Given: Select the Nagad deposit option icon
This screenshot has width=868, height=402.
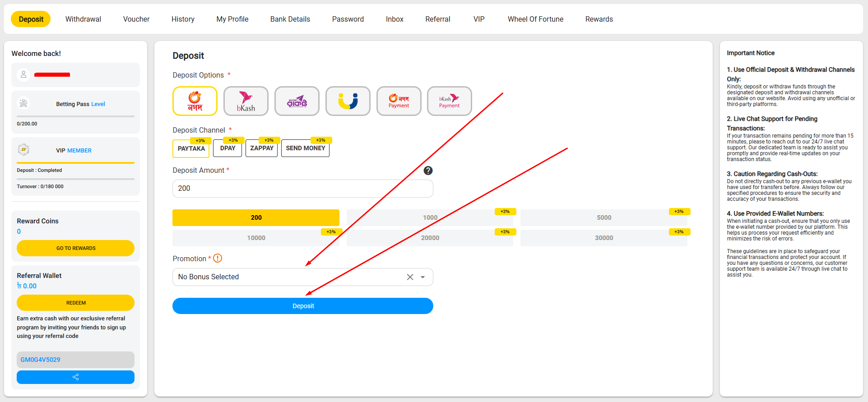Looking at the screenshot, I should (195, 101).
